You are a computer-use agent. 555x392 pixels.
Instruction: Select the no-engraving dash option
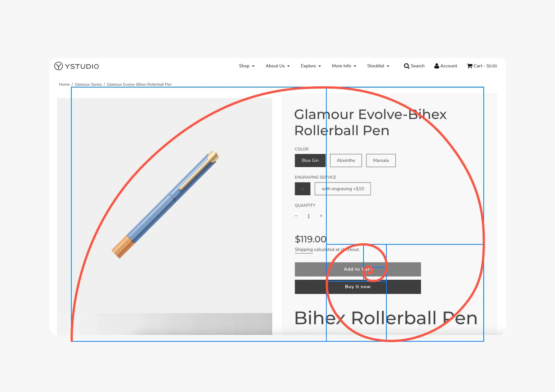point(303,189)
